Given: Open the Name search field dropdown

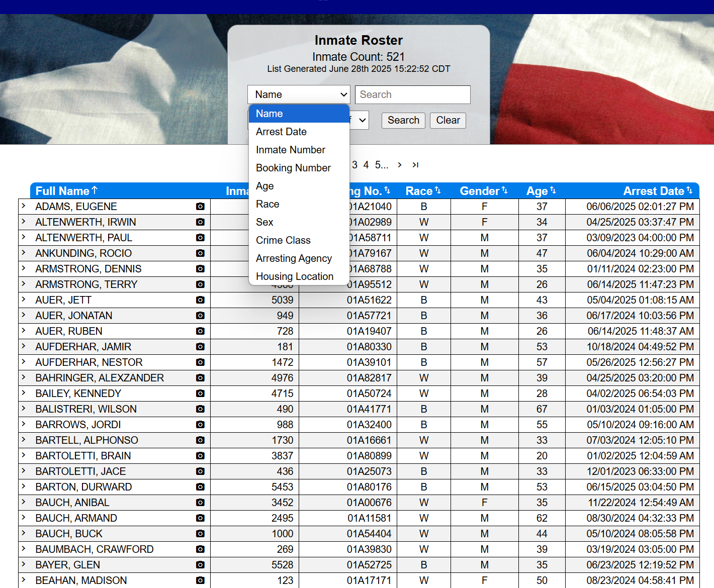Looking at the screenshot, I should 299,94.
